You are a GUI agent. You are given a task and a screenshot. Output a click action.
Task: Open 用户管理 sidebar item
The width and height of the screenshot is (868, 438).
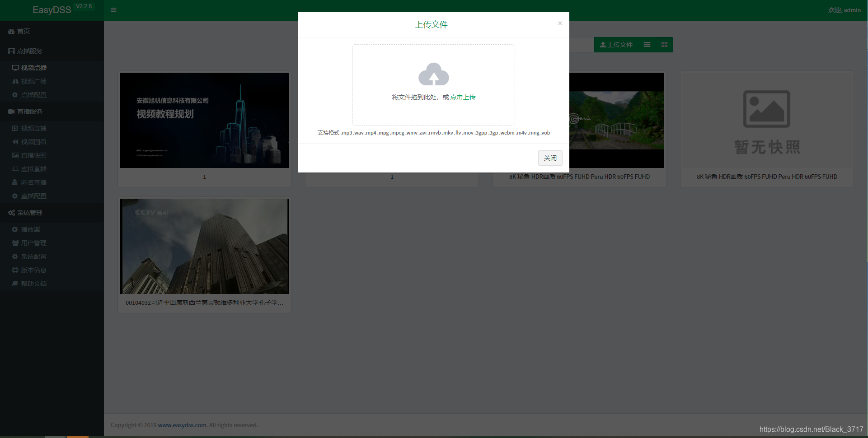pos(52,243)
